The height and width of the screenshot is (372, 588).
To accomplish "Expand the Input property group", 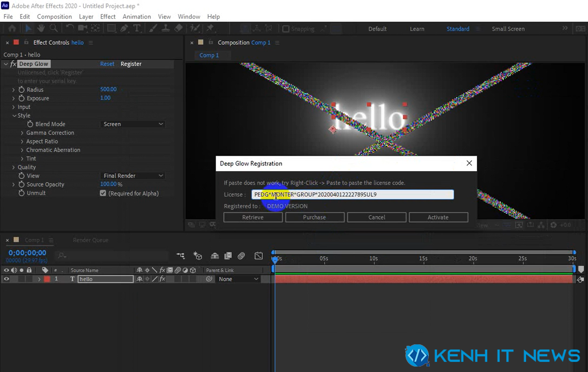I will click(x=14, y=107).
